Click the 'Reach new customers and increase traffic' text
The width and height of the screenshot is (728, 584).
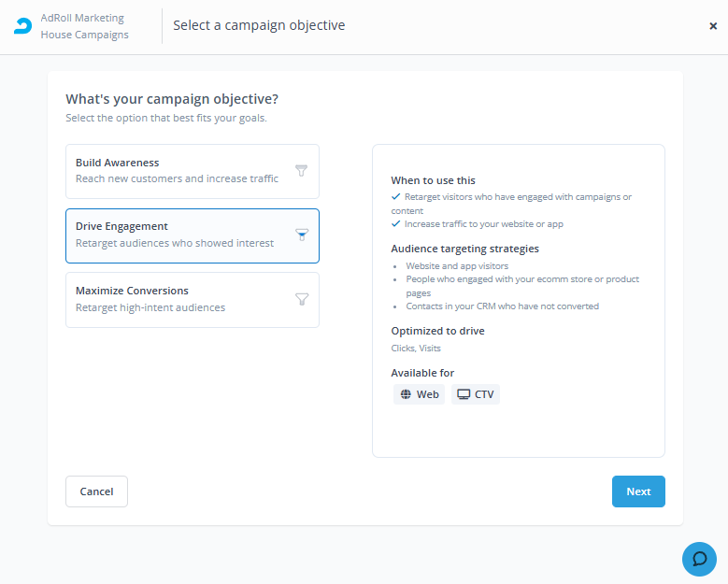coord(177,178)
